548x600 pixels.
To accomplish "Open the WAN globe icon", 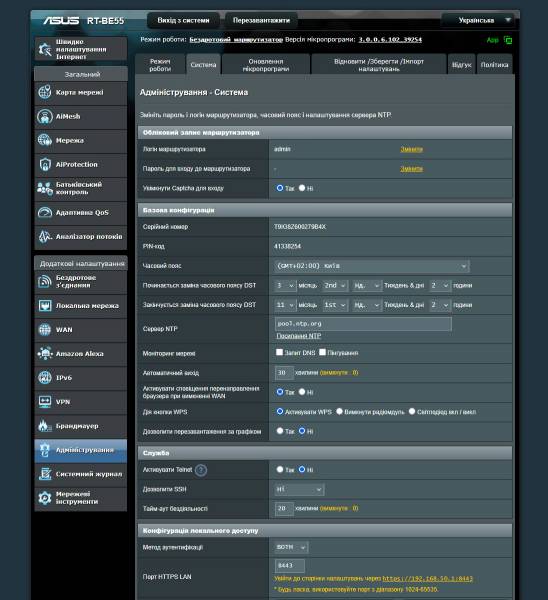I will coord(45,329).
